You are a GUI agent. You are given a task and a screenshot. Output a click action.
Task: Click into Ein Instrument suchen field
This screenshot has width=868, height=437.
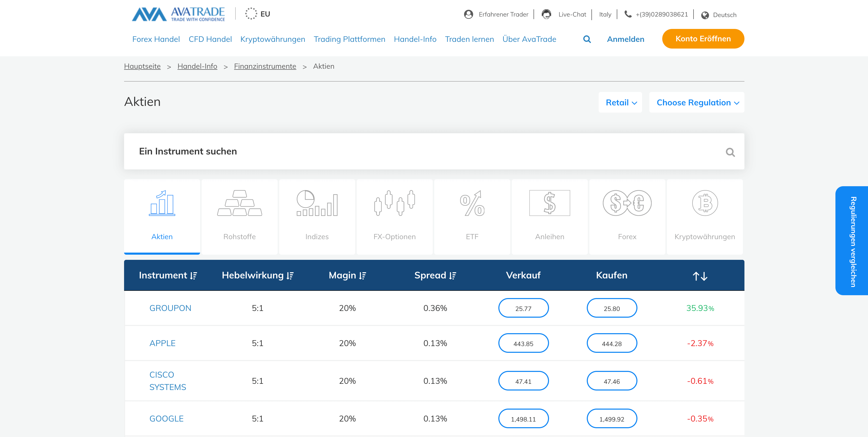pyautogui.click(x=434, y=151)
